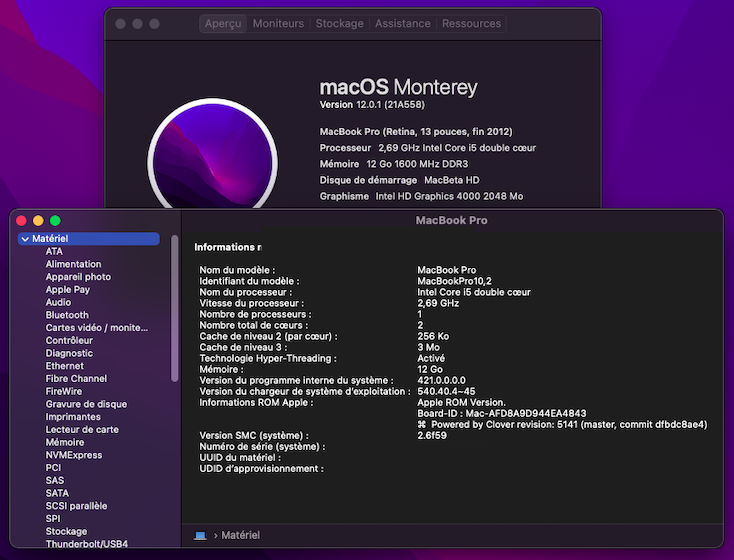
Task: Click the MacBeta HD startup disk value
Action: pos(452,180)
